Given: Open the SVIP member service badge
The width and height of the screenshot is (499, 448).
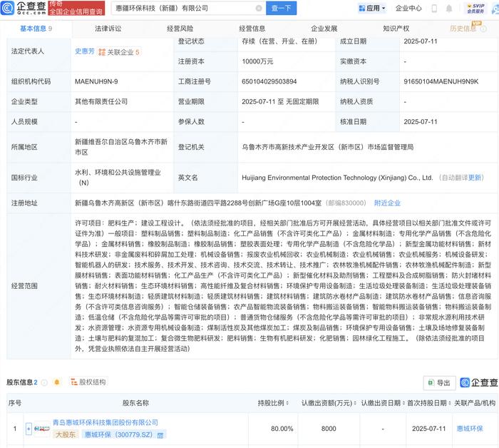Looking at the screenshot, I should coord(475,9).
